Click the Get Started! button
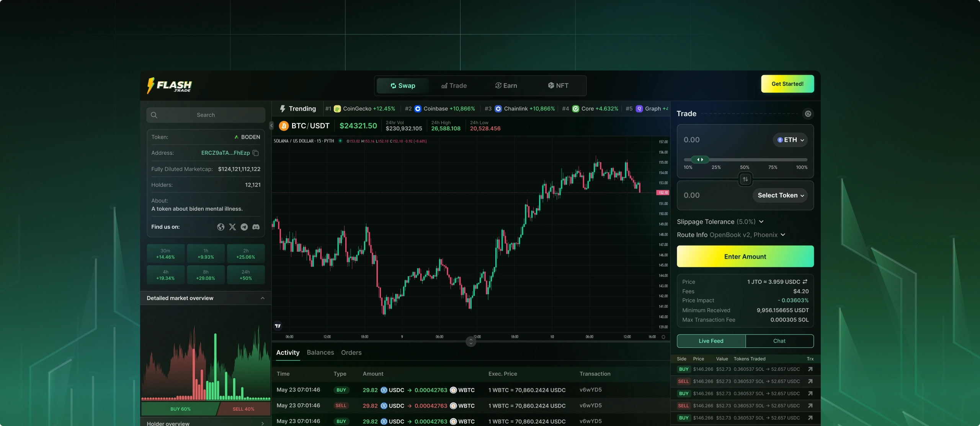Image resolution: width=980 pixels, height=426 pixels. tap(787, 84)
